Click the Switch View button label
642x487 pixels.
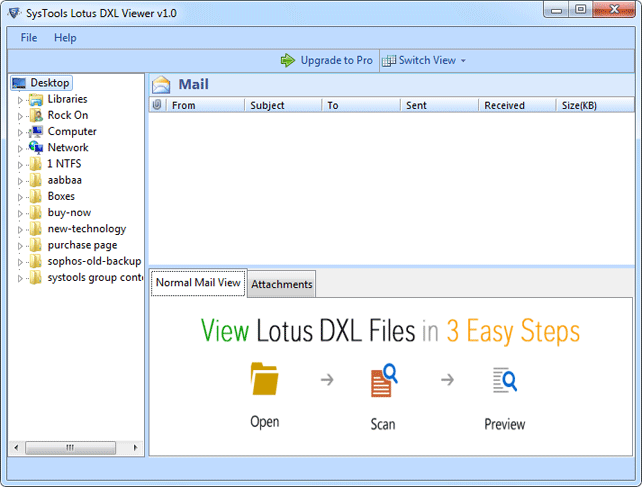click(x=427, y=60)
